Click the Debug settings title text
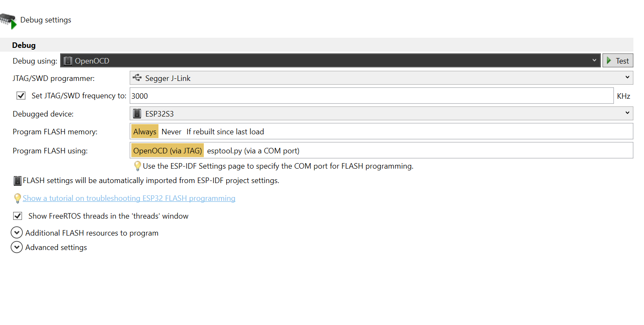 [x=46, y=20]
